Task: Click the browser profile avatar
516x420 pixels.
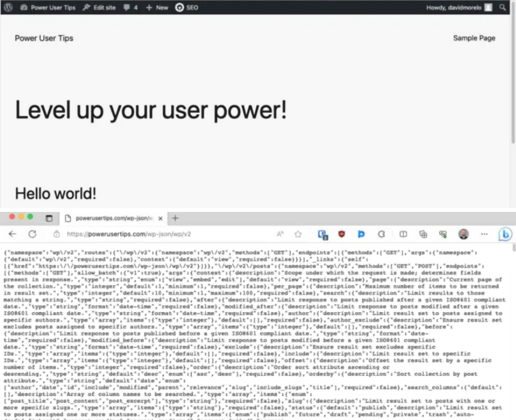Action: pyautogui.click(x=463, y=234)
